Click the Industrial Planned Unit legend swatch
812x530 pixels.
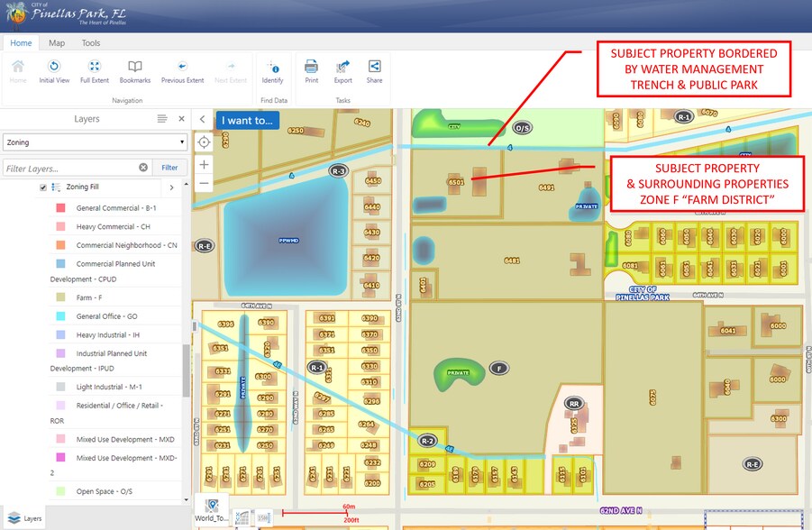pyautogui.click(x=60, y=353)
